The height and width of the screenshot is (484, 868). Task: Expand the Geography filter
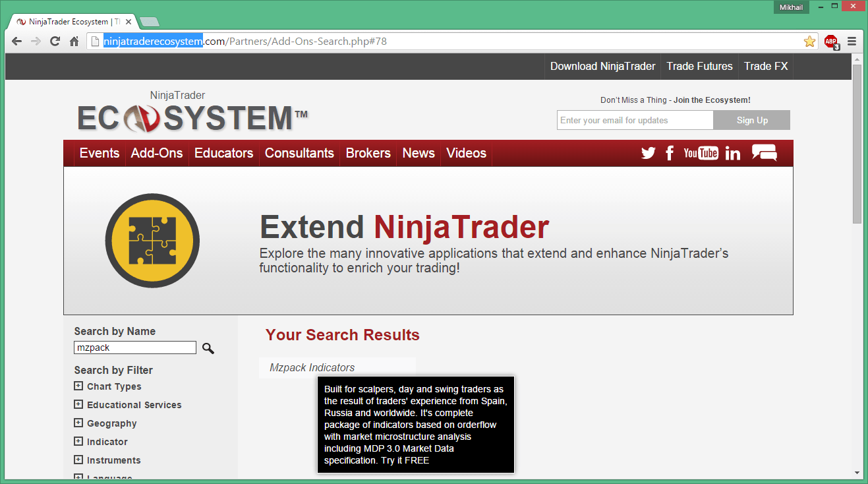78,423
